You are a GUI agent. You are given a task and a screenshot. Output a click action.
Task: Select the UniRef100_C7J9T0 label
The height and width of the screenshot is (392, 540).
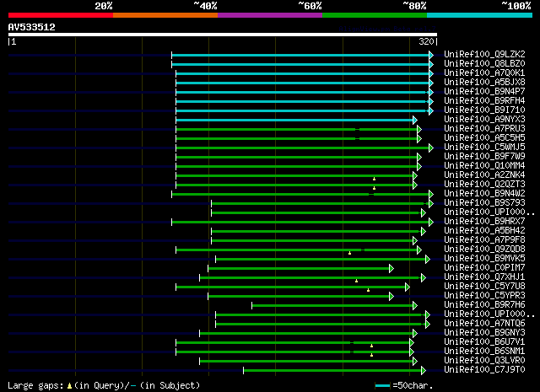point(484,369)
